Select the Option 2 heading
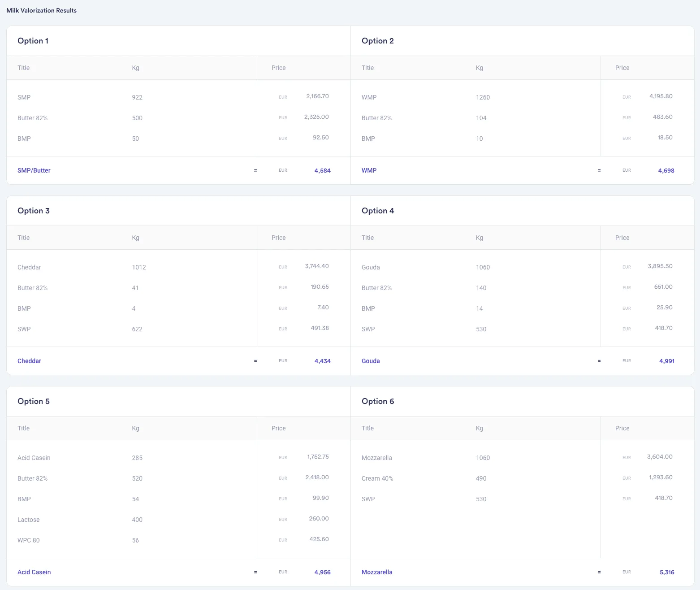The image size is (700, 590). click(x=377, y=41)
